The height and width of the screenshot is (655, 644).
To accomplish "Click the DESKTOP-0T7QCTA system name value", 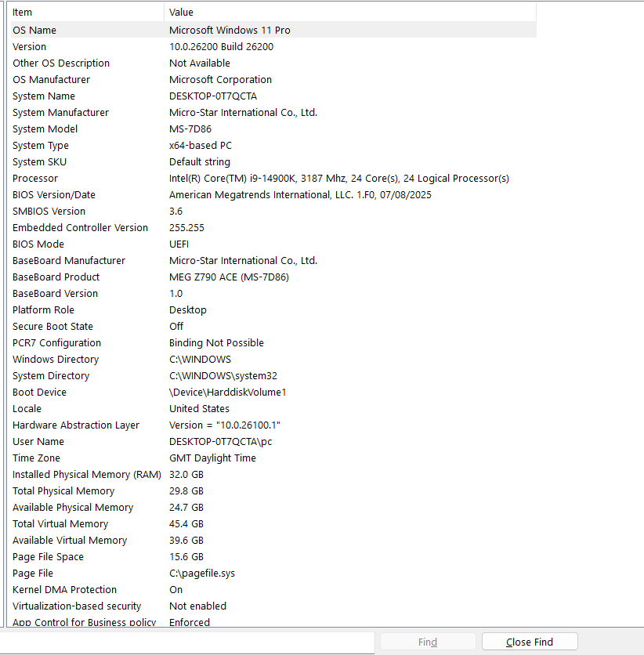I will [x=212, y=96].
